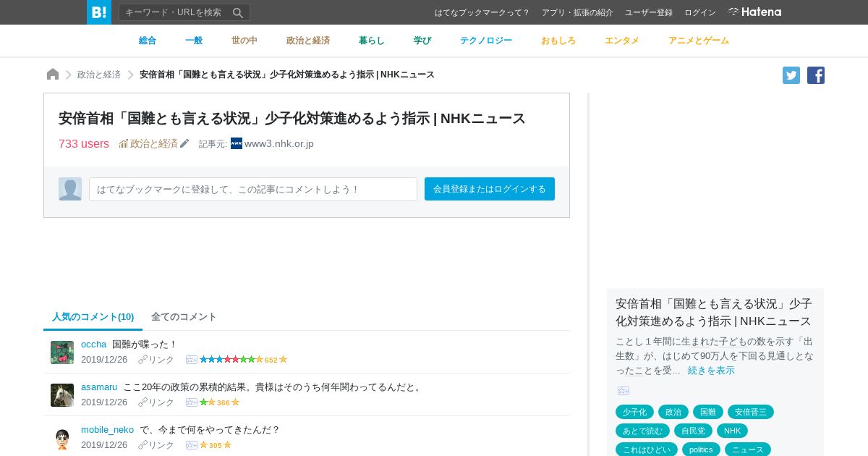
Task: Click the 366 stars count on asamaru's comment
Action: (x=224, y=402)
